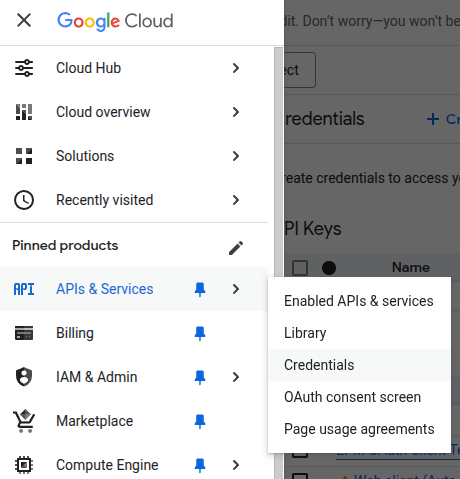The height and width of the screenshot is (479, 460).
Task: Open Page usage agreements submenu item
Action: 359,429
